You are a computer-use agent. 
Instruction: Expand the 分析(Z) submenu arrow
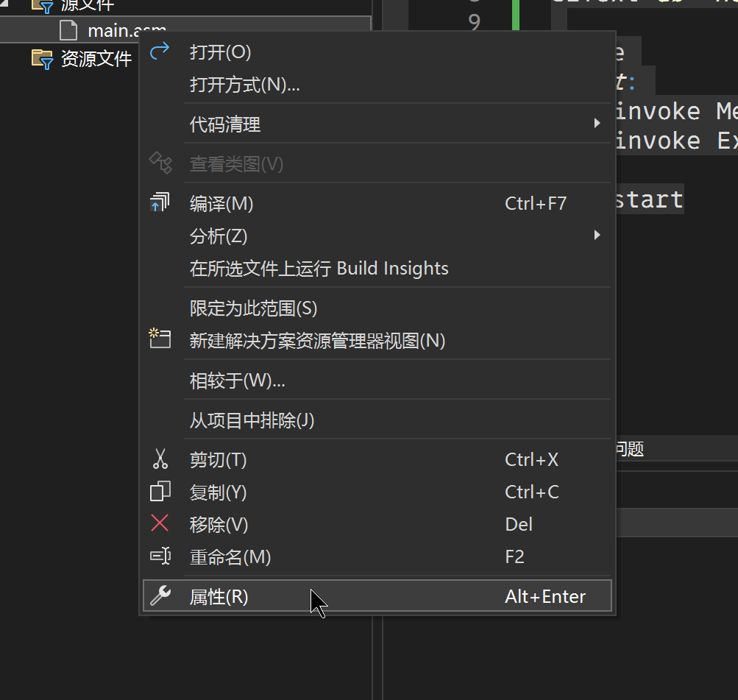[597, 236]
